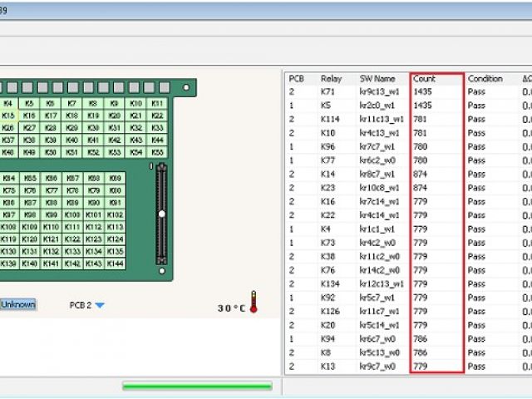Sort by Relay column header

(x=331, y=79)
